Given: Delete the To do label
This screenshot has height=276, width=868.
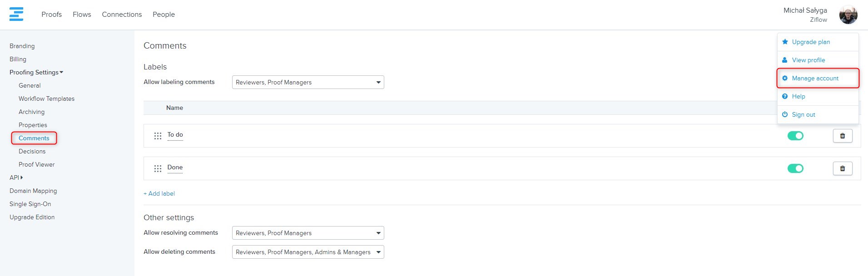Looking at the screenshot, I should [x=842, y=136].
